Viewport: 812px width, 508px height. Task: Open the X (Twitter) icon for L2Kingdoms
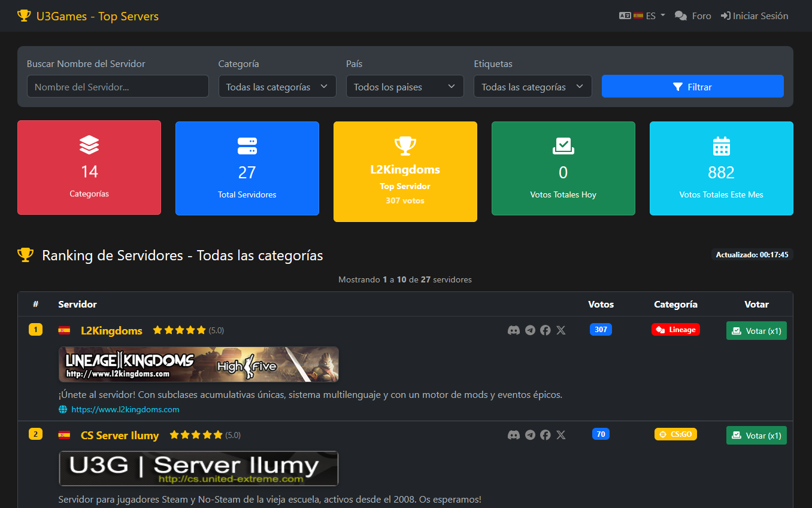560,330
